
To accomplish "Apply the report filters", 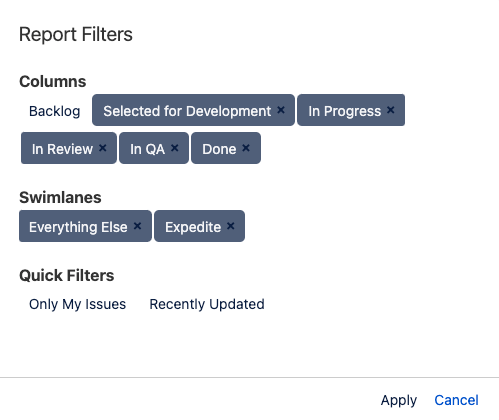I will 399,400.
